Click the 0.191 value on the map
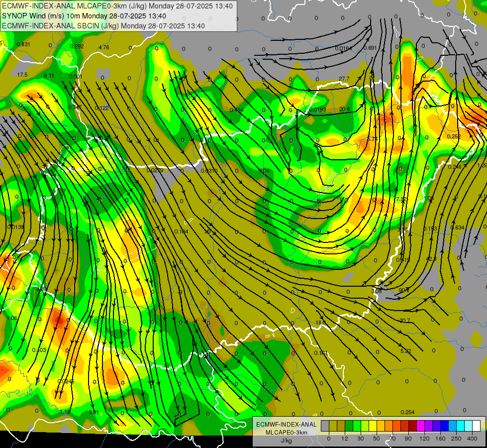This screenshot has width=487, height=448. pos(320,353)
